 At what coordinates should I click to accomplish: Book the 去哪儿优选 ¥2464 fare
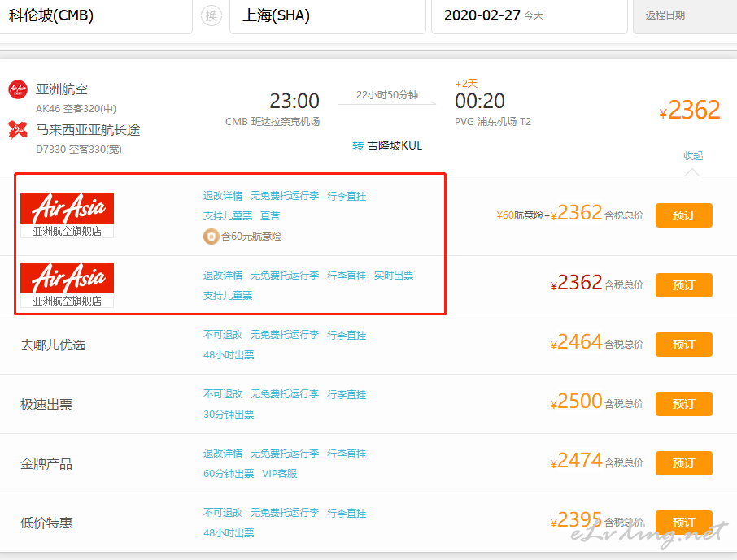point(684,345)
